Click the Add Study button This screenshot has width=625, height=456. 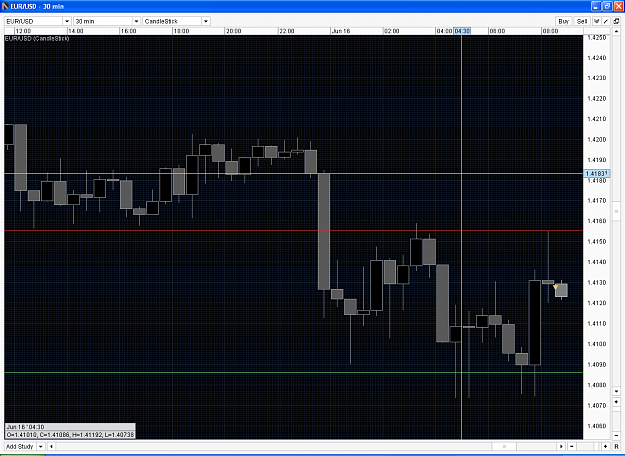[x=20, y=446]
